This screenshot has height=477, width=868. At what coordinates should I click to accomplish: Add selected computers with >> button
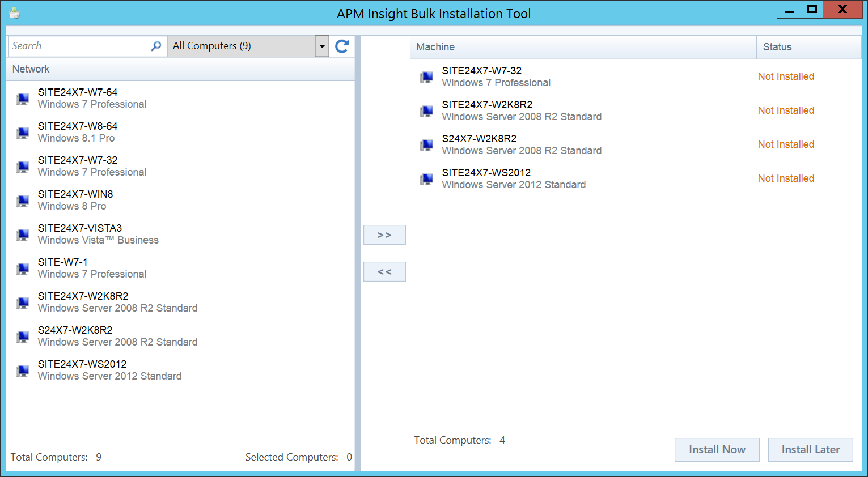click(384, 235)
